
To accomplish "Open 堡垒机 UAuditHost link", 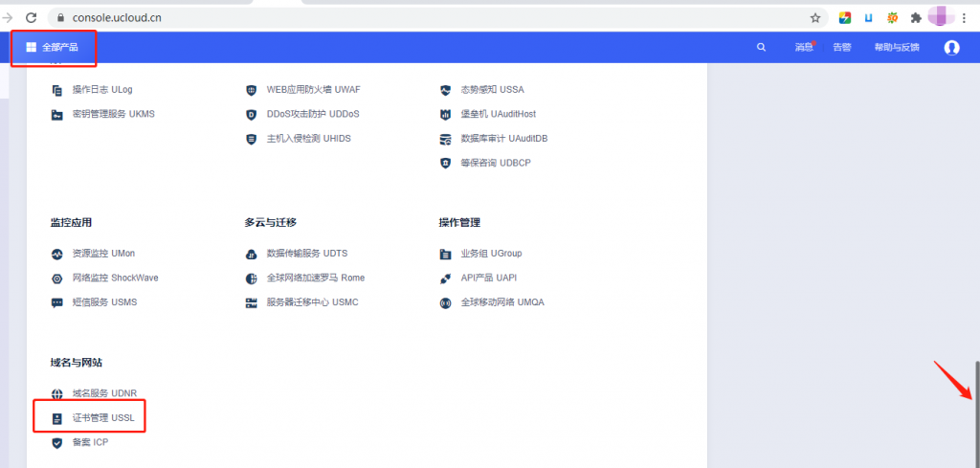I will [x=498, y=114].
